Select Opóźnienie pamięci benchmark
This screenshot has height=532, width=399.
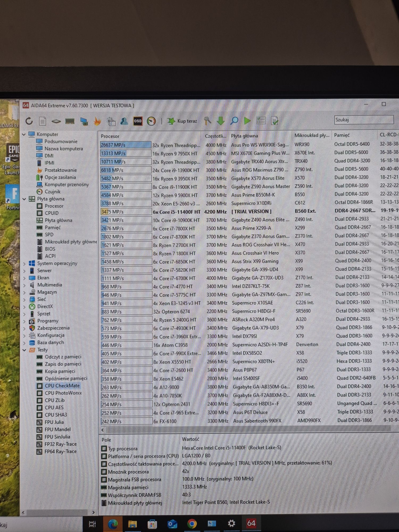coord(66,378)
